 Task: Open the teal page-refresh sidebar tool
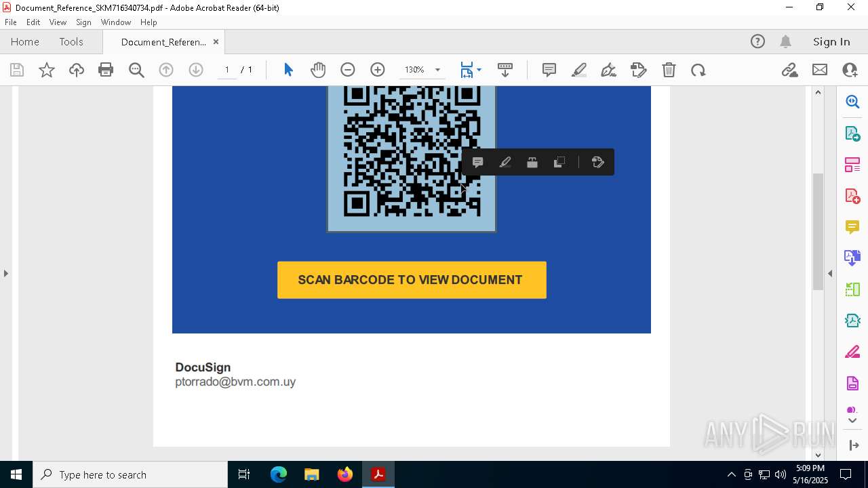(852, 321)
